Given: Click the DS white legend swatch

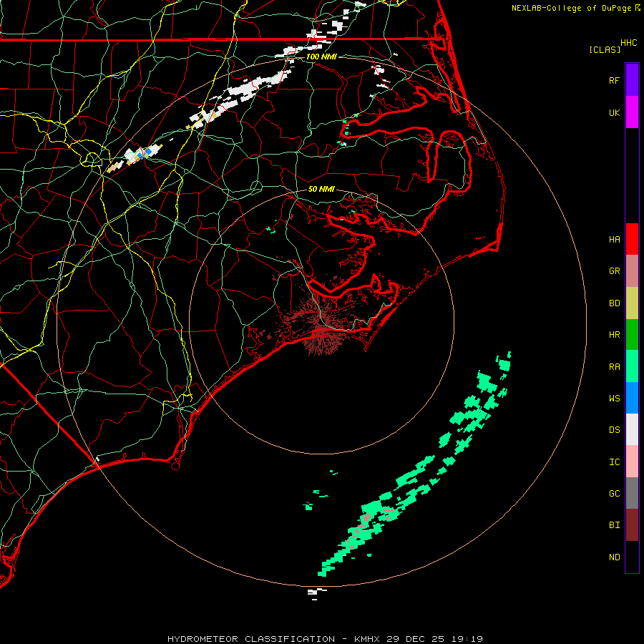Looking at the screenshot, I should (632, 429).
